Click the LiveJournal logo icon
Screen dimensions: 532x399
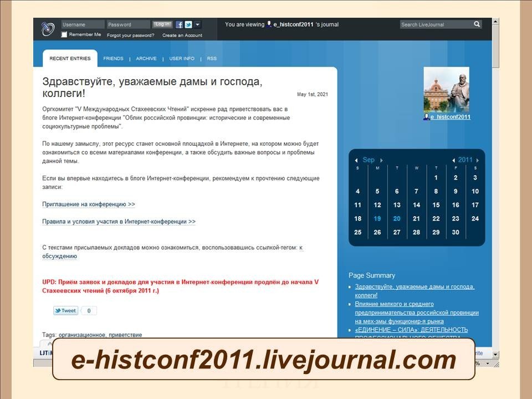48,29
